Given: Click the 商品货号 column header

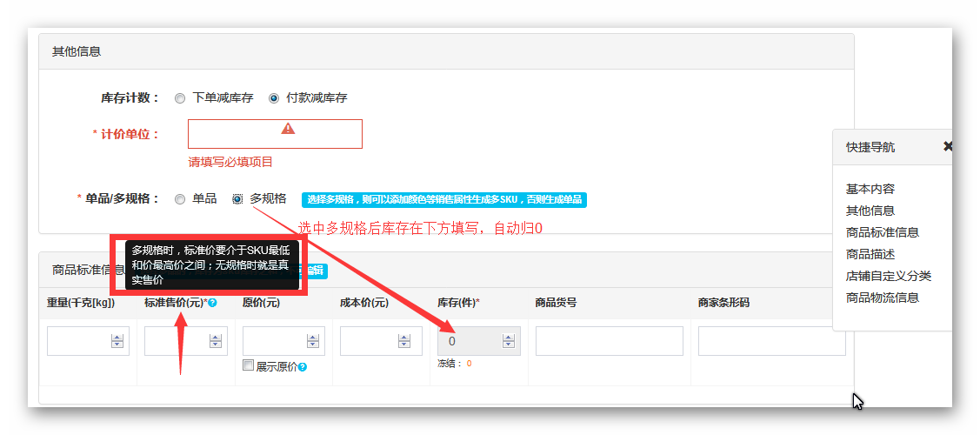Looking at the screenshot, I should pyautogui.click(x=556, y=303).
